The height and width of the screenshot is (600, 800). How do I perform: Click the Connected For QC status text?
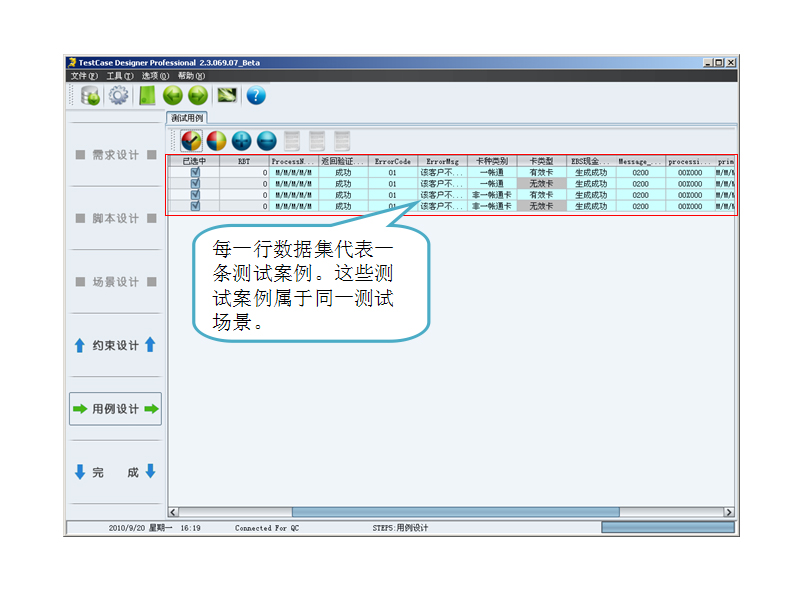(267, 528)
